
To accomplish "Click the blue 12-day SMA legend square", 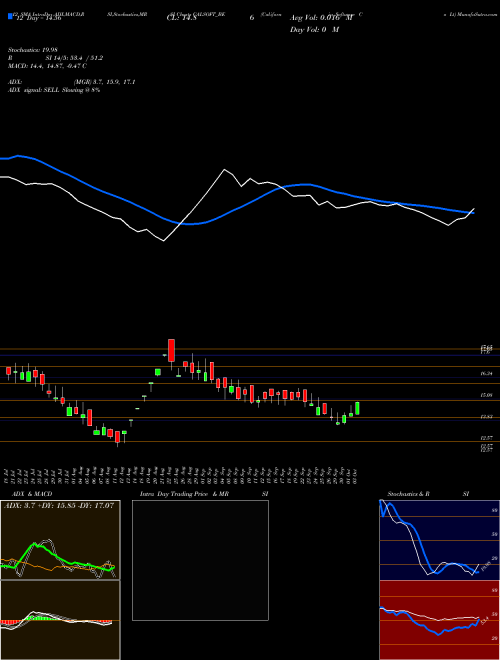I will pyautogui.click(x=10, y=17).
